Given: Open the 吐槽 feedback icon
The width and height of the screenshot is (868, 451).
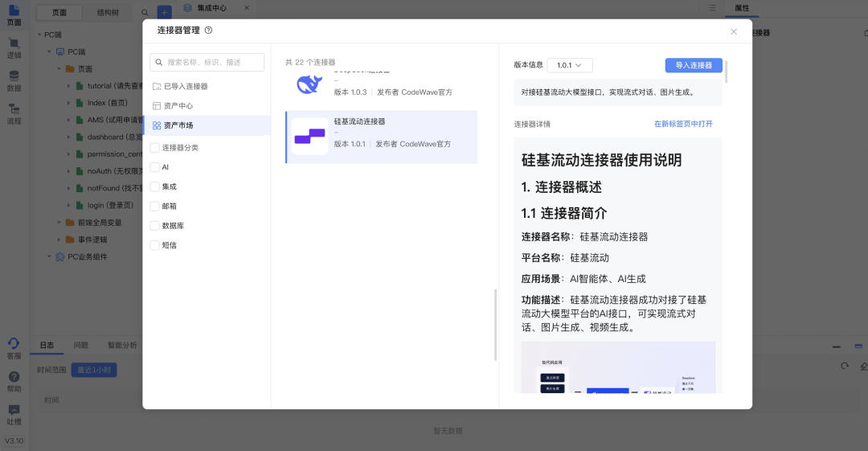Looking at the screenshot, I should pyautogui.click(x=14, y=415).
